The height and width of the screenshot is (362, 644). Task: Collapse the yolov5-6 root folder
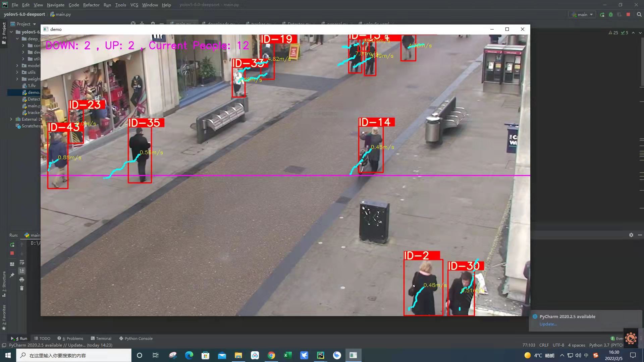point(11,32)
